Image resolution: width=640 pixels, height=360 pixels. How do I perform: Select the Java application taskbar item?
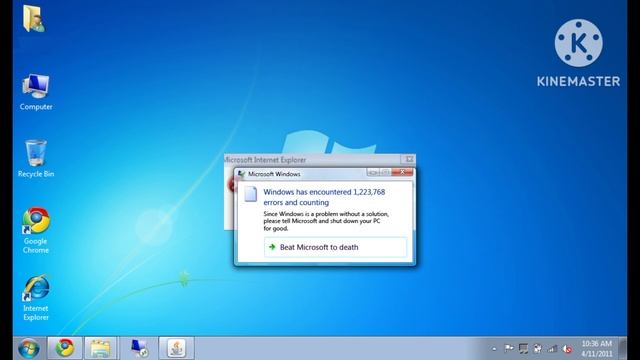(x=176, y=348)
